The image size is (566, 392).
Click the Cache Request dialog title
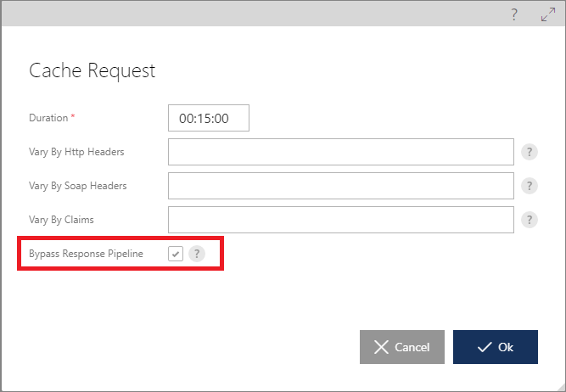(92, 70)
